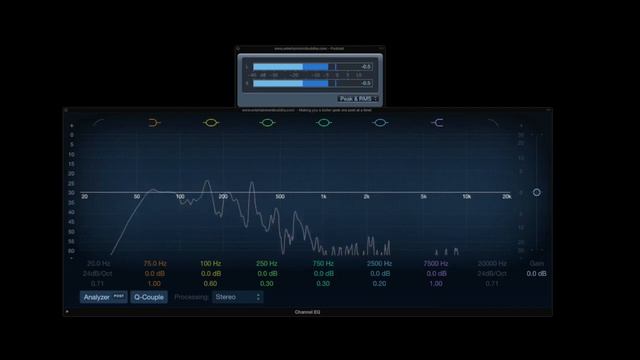
Task: Enable the low-cut filter band icon
Action: (x=98, y=122)
